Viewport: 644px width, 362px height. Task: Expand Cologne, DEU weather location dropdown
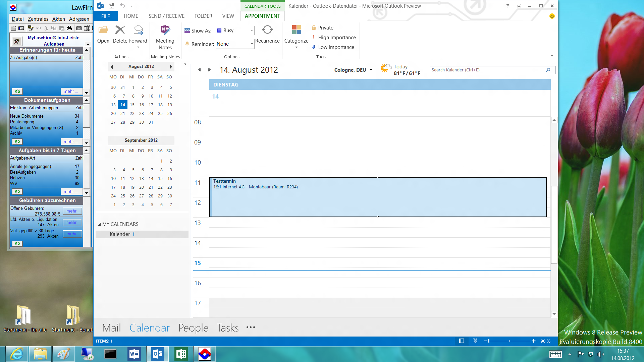point(371,70)
